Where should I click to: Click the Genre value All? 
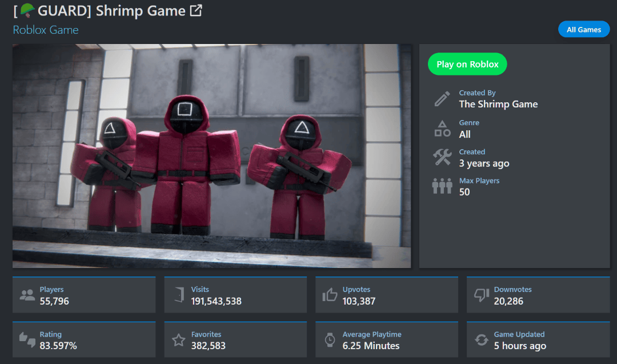click(464, 135)
